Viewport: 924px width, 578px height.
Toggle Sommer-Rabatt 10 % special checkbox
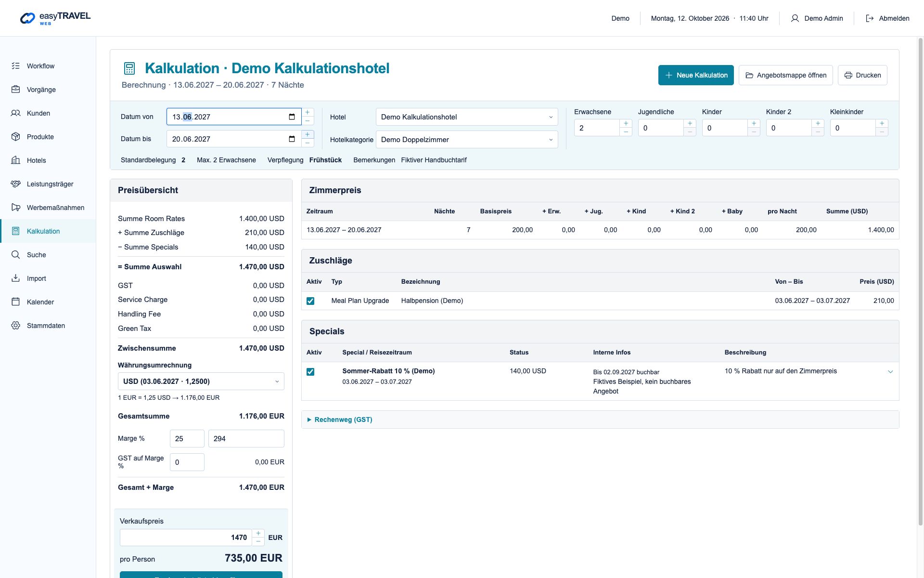pyautogui.click(x=310, y=372)
